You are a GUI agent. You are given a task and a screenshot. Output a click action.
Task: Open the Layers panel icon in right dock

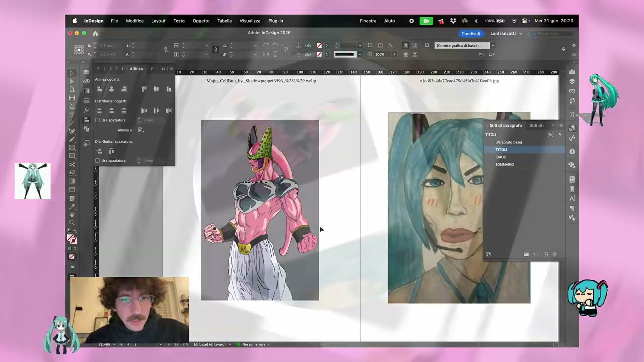point(572,81)
